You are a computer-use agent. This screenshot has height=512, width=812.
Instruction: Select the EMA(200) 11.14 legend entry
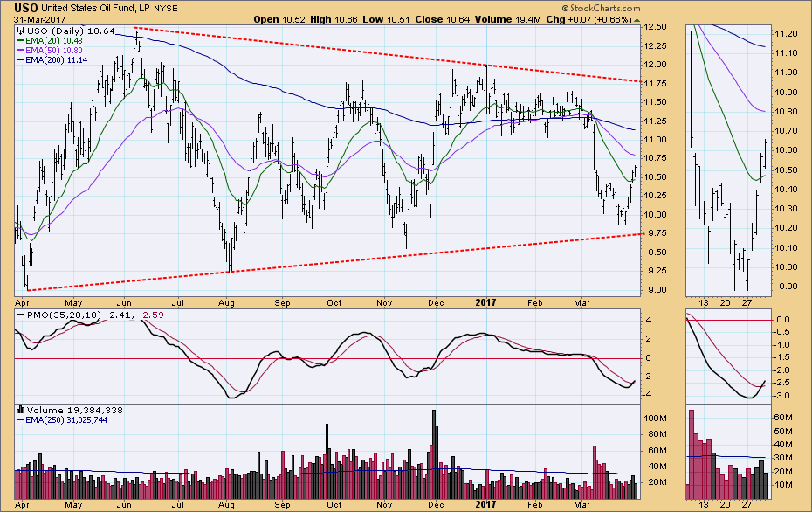pos(57,60)
